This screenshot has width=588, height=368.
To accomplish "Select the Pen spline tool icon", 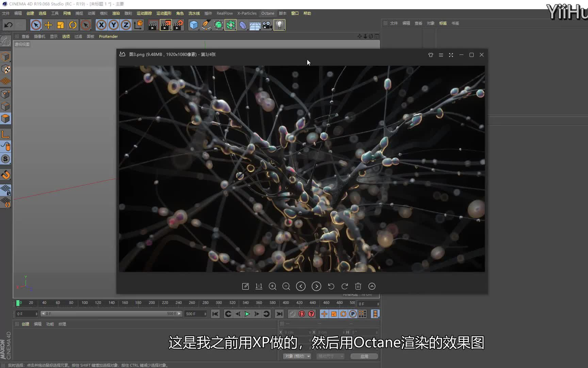I will 206,25.
